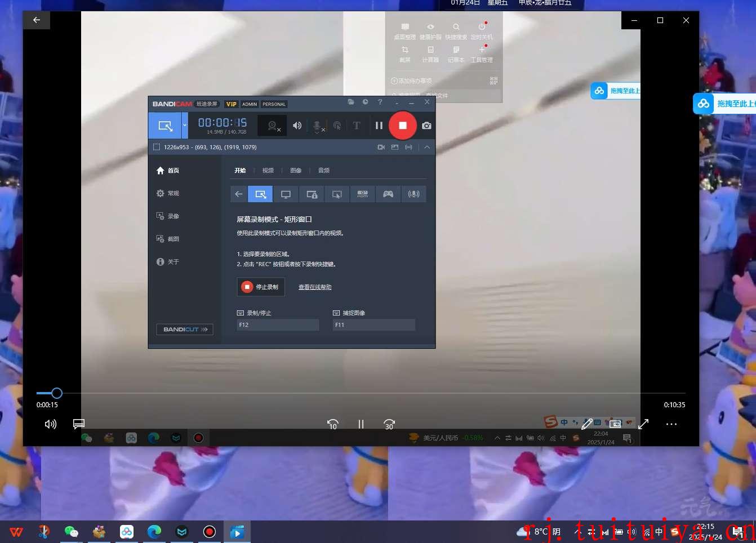Click the 拖拽至此上传 cloud upload button

pos(724,104)
